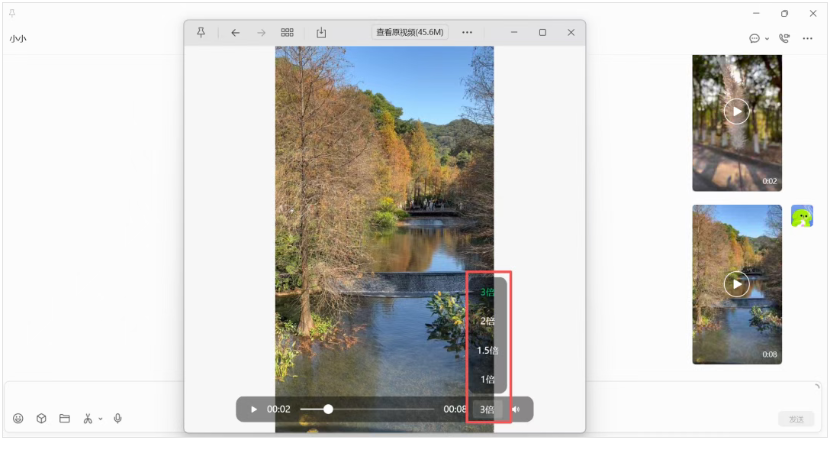Go back to the previous media item

(x=235, y=32)
